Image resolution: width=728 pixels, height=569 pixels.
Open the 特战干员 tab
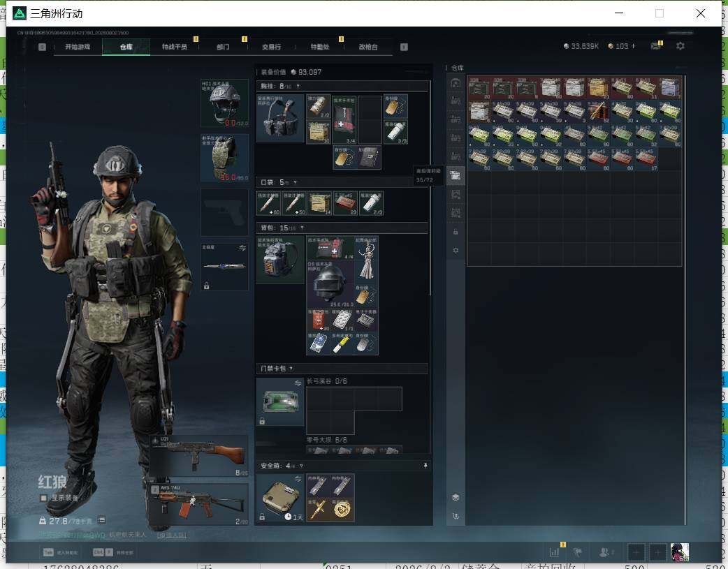click(174, 46)
